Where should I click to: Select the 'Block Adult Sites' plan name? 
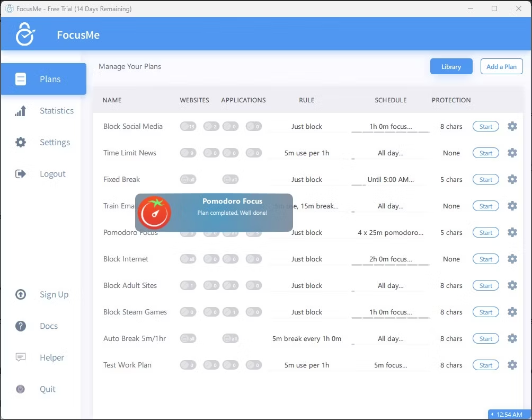click(130, 285)
